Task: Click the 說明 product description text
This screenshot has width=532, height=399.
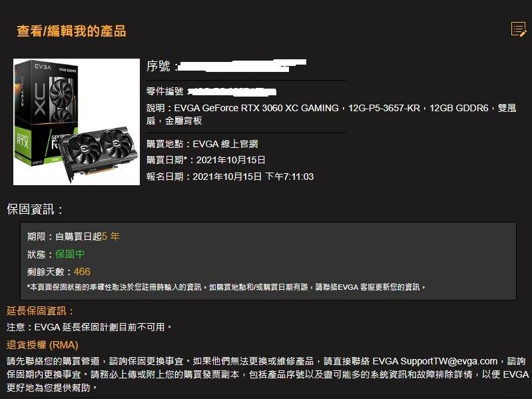Action: click(x=331, y=114)
